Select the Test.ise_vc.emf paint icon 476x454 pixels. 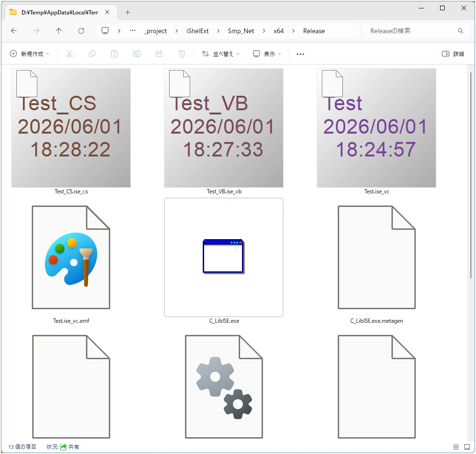[x=71, y=257]
